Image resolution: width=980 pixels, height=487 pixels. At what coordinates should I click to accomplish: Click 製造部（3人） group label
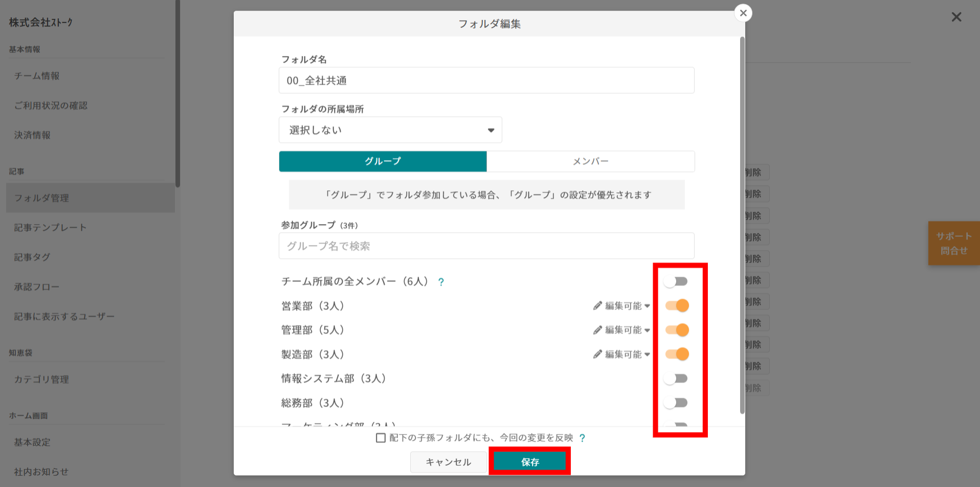point(313,354)
